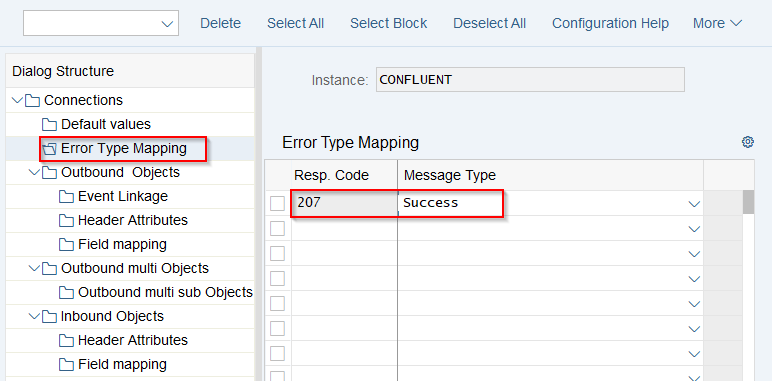Select Field mapping under Inbound Objects
The image size is (772, 381).
click(x=122, y=364)
